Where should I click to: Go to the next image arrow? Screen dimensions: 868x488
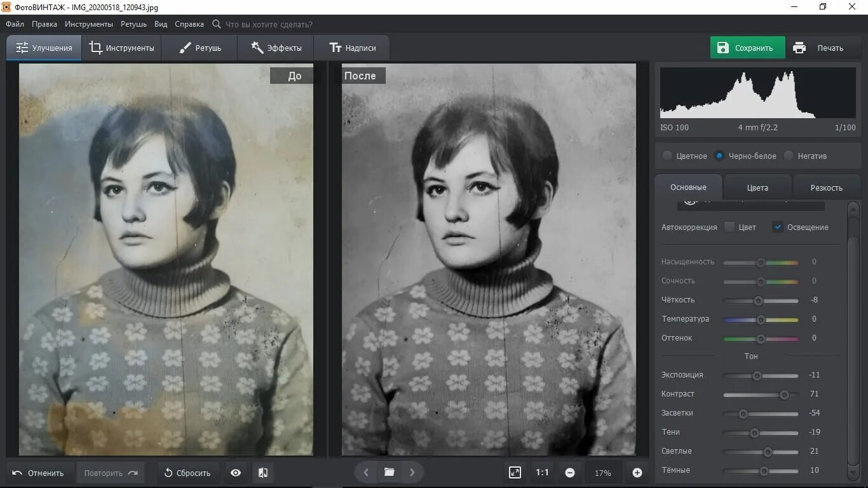(412, 472)
